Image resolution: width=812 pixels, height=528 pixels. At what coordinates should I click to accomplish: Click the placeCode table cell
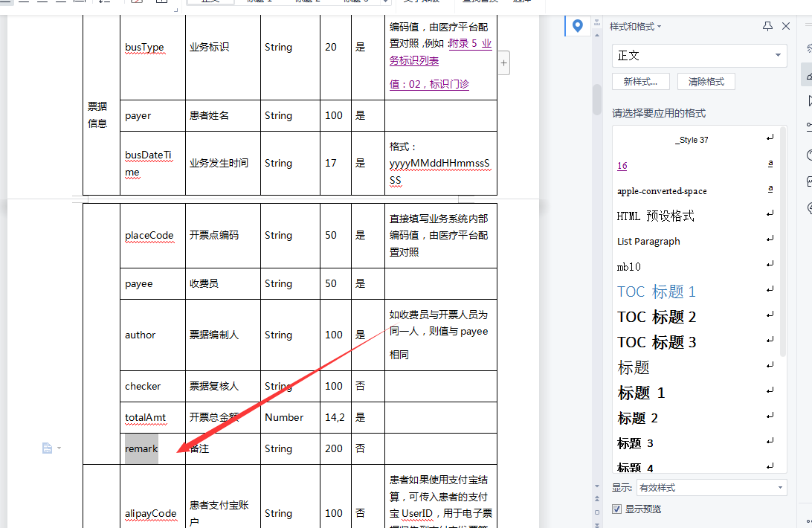(x=152, y=235)
